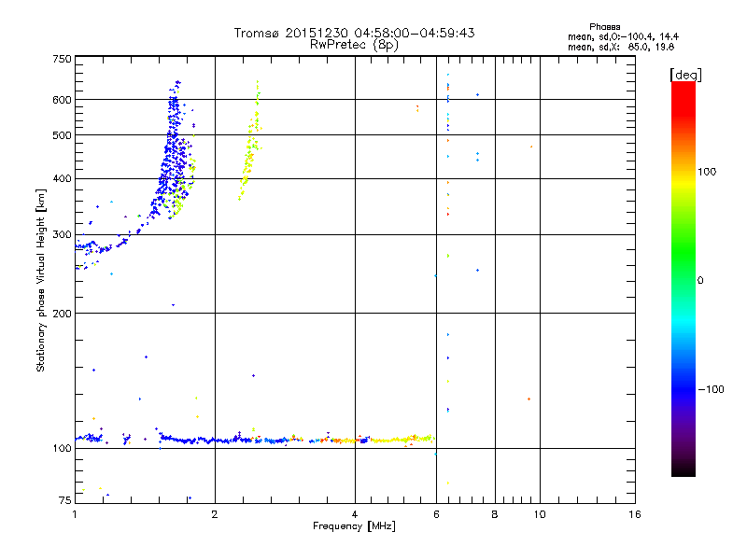
Task: Click the colorbar tick label '-100'
Action: click(x=711, y=389)
